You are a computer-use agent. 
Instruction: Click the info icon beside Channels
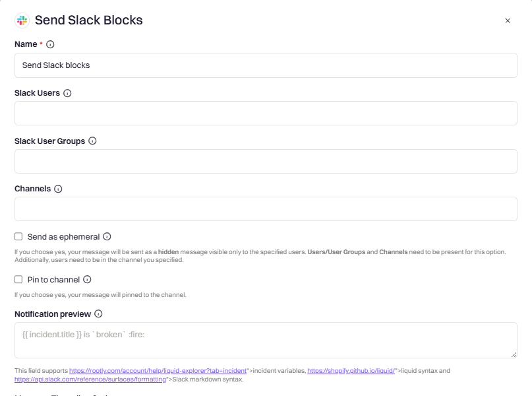[57, 188]
